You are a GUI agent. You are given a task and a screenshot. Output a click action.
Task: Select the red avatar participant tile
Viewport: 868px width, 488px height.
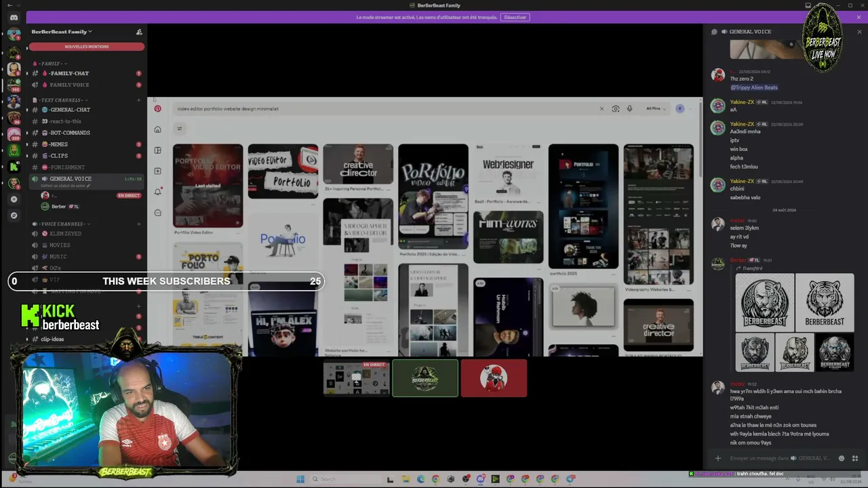click(494, 378)
